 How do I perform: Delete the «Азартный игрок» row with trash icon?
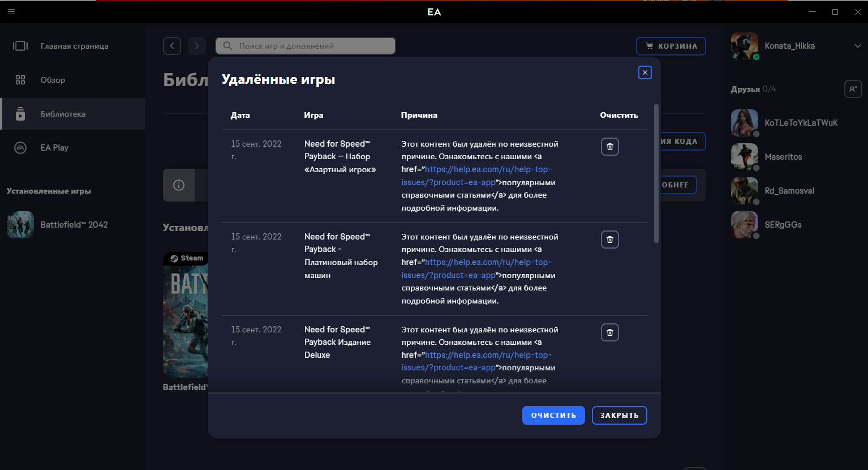pos(610,147)
